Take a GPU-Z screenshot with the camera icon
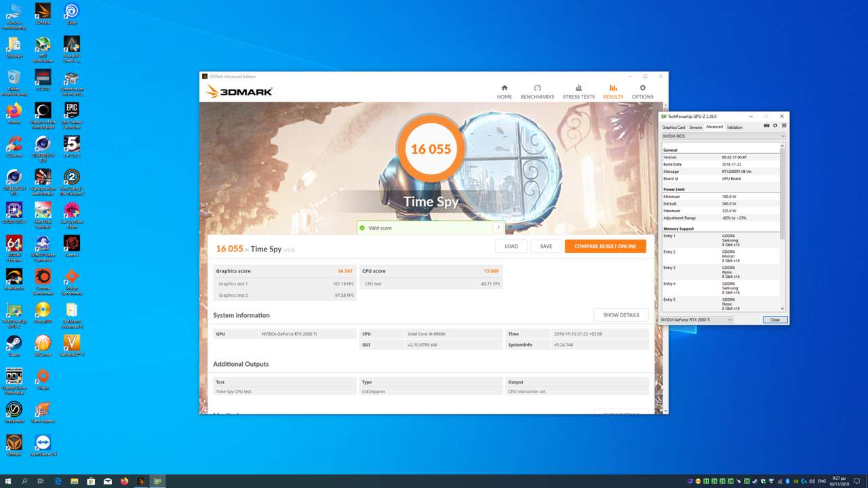 tap(766, 125)
